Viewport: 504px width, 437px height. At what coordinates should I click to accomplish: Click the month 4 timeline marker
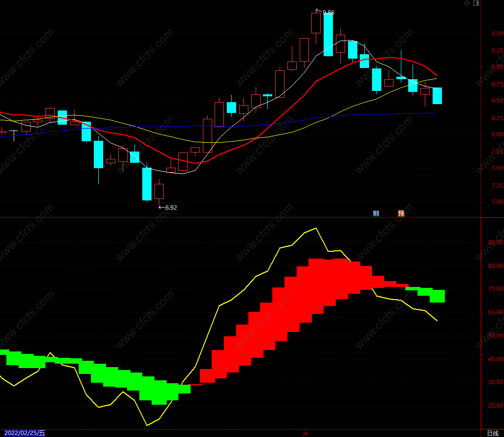306,433
